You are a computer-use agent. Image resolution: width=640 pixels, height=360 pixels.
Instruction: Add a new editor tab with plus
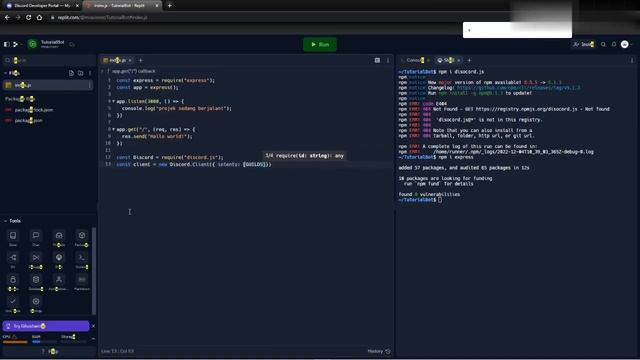(140, 60)
